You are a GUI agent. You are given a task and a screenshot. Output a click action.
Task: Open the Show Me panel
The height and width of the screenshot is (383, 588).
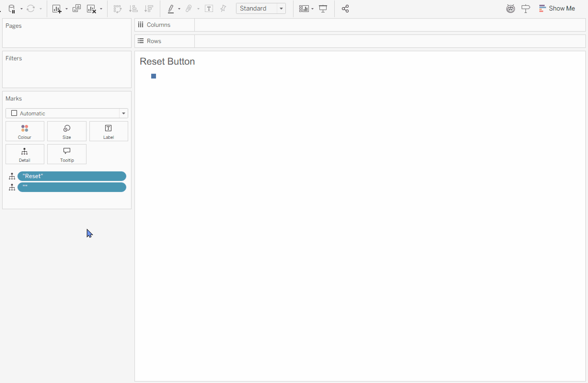[x=557, y=8]
